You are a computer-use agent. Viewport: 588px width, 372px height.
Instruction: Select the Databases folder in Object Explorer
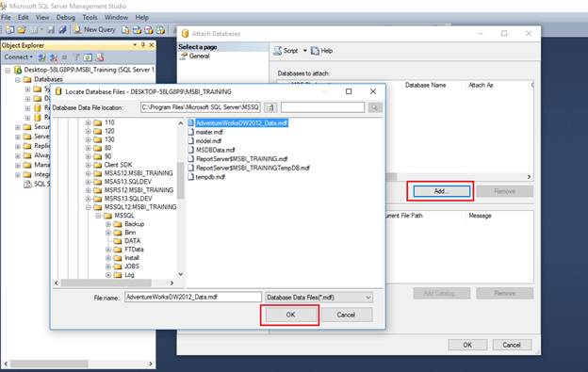[x=48, y=79]
